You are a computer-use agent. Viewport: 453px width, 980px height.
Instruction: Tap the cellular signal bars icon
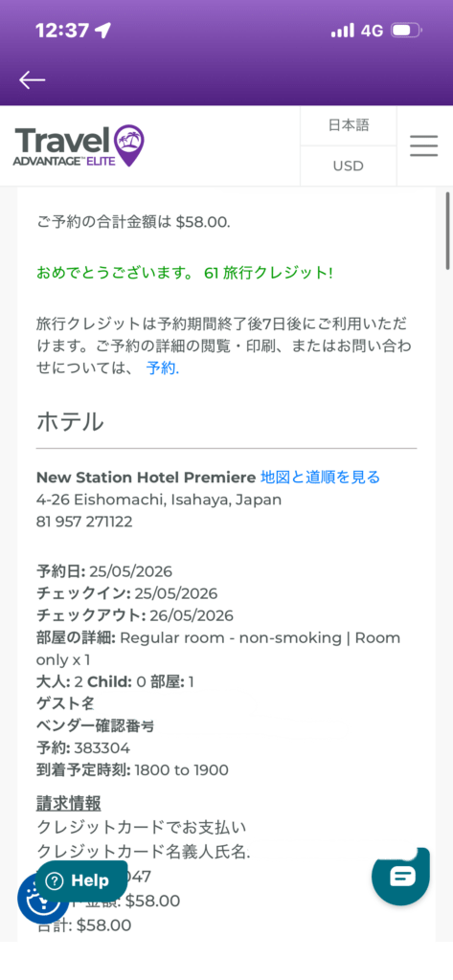coord(342,30)
